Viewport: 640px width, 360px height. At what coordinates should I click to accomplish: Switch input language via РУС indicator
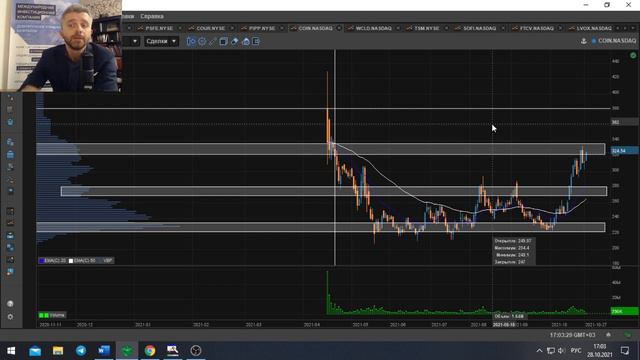click(x=576, y=350)
